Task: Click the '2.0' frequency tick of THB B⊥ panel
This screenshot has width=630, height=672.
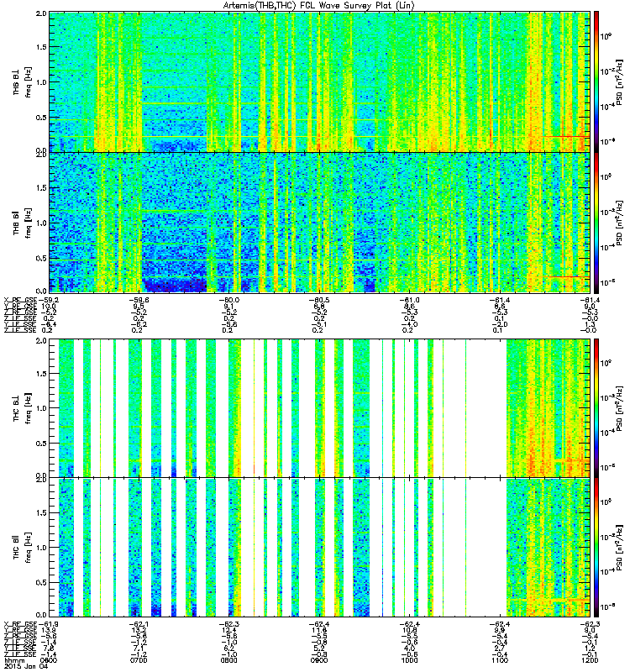Action: (x=41, y=14)
